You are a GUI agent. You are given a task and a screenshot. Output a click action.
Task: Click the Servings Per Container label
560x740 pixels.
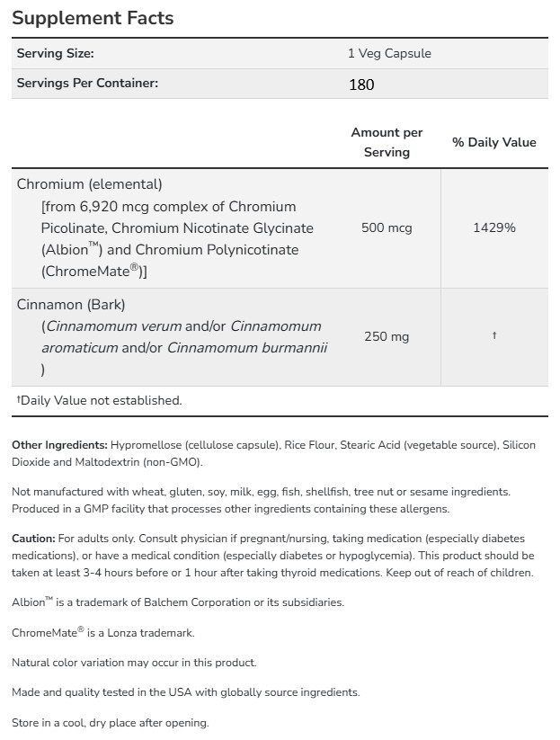(87, 83)
